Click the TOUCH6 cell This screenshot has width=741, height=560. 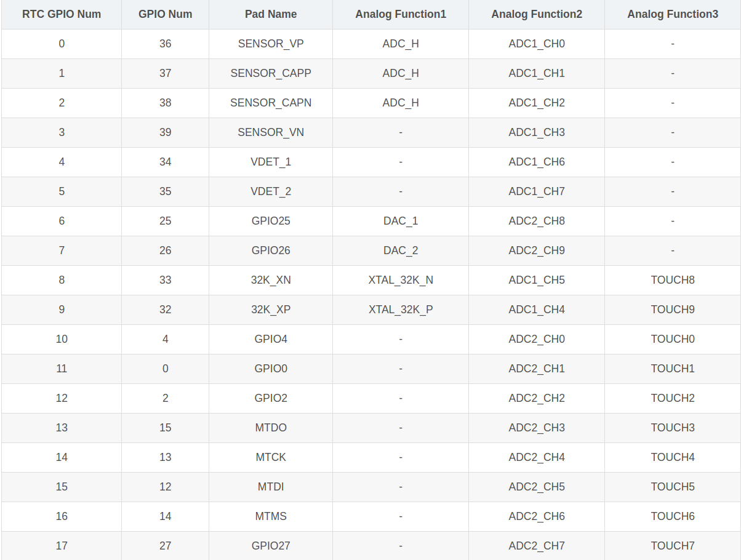[x=673, y=516]
